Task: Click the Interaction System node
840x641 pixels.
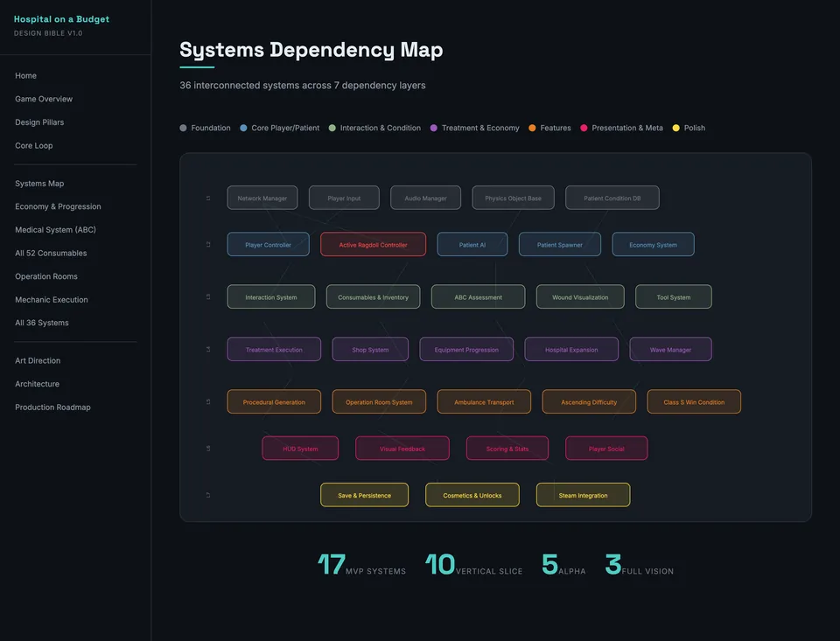Action: click(x=271, y=297)
